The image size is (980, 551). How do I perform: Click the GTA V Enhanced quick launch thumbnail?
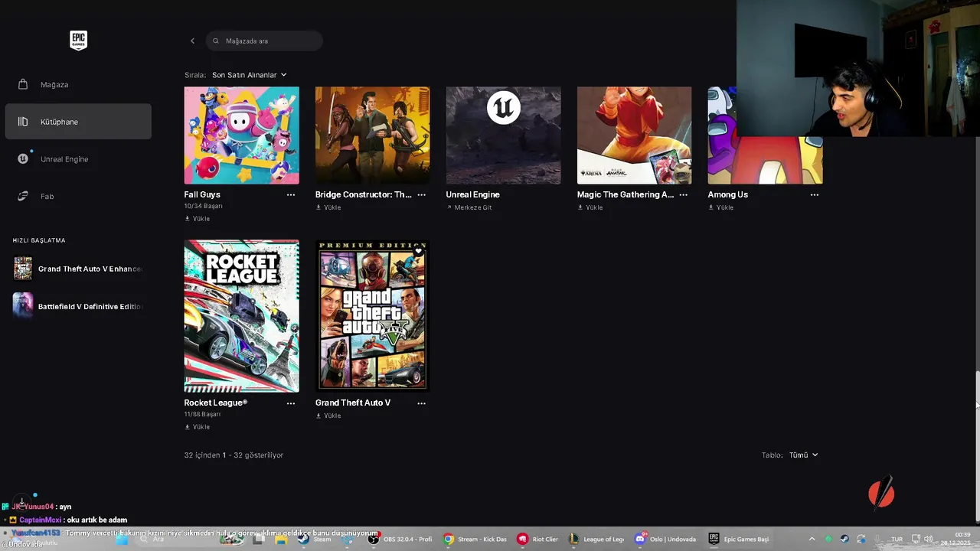click(x=23, y=269)
